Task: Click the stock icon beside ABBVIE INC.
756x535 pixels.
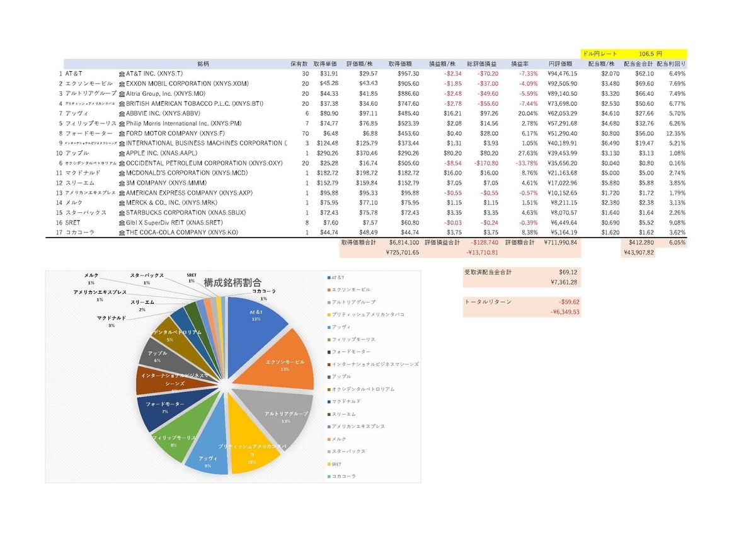Action: (x=122, y=113)
